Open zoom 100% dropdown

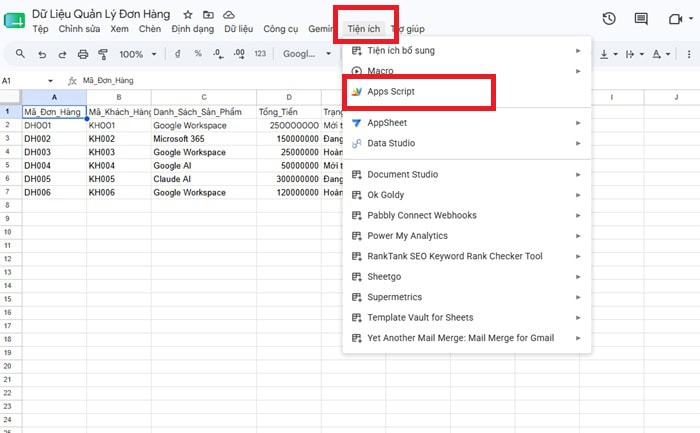point(138,54)
